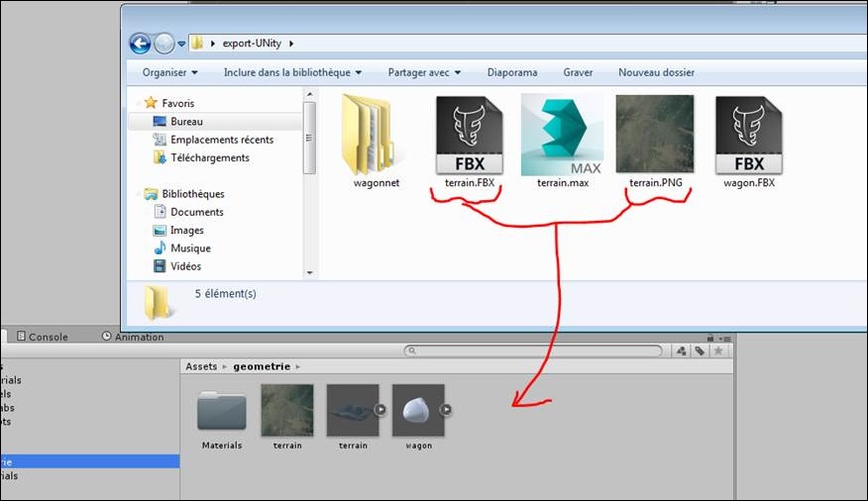
Task: Select the terrain.FBX file icon
Action: click(x=470, y=136)
